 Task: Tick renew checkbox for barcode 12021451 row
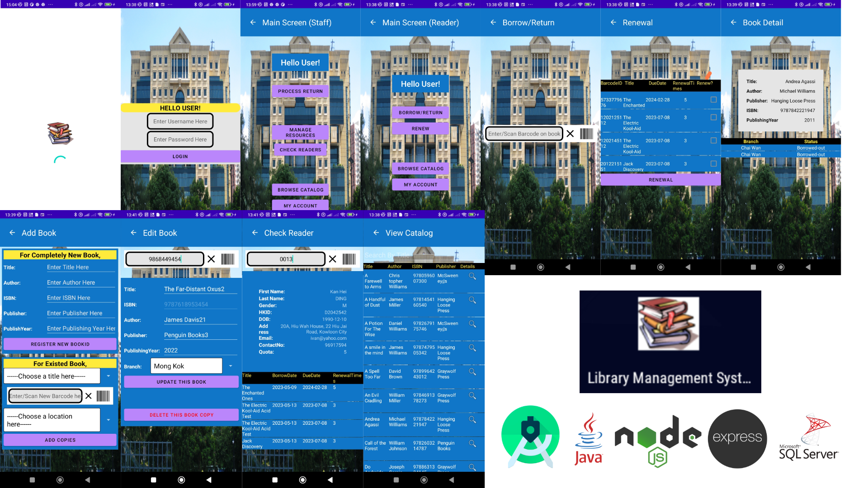(713, 141)
